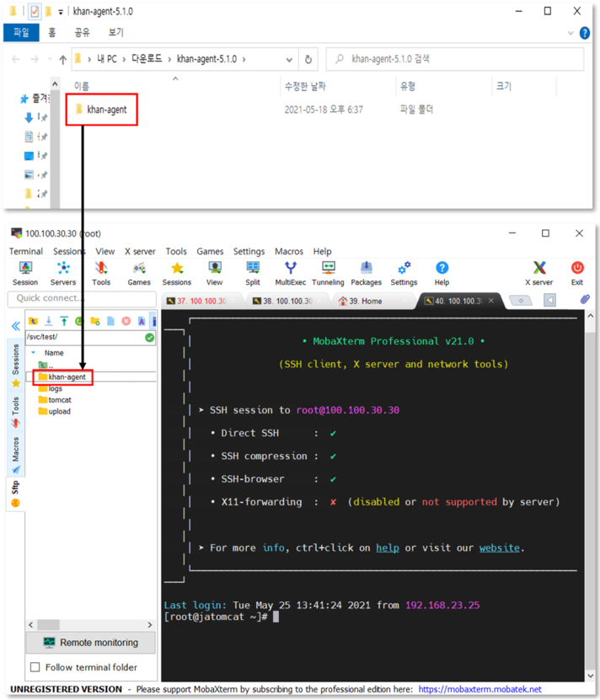
Task: Select the tomcat folder in SFTP browser
Action: tap(59, 400)
